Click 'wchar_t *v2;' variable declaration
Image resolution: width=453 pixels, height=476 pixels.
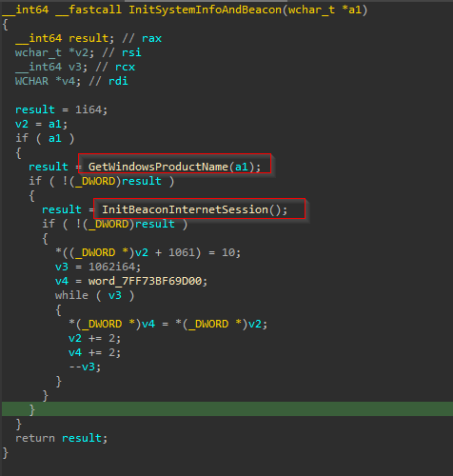tap(54, 52)
